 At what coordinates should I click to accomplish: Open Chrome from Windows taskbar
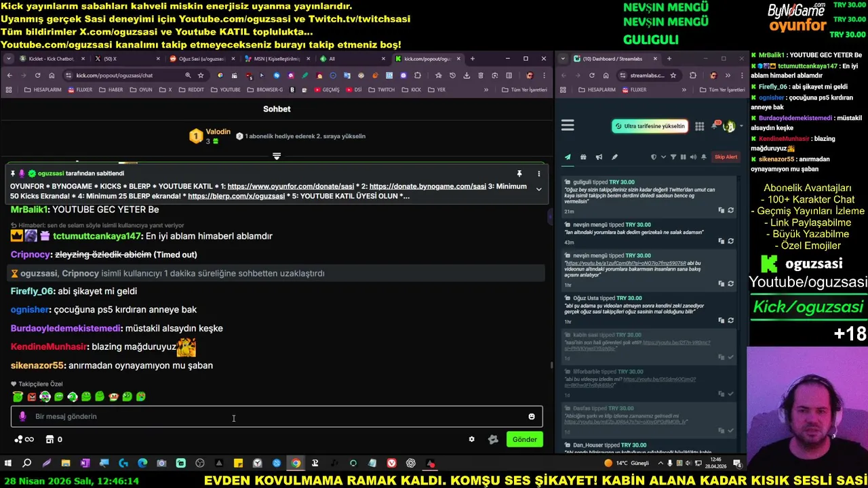click(x=296, y=464)
